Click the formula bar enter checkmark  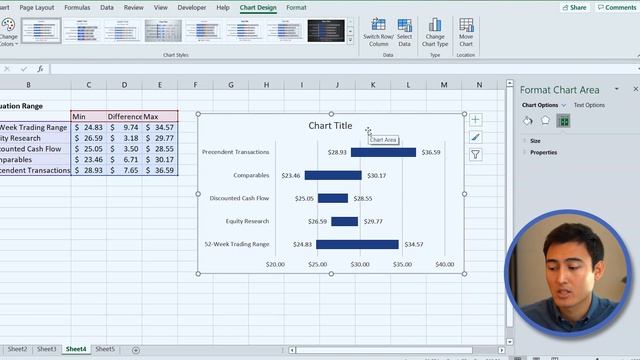coord(24,69)
